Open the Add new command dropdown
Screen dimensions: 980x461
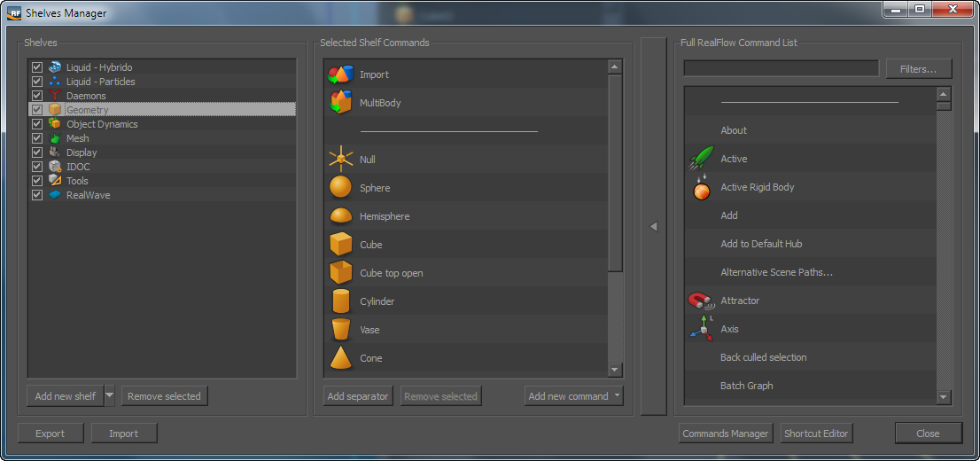coord(573,396)
